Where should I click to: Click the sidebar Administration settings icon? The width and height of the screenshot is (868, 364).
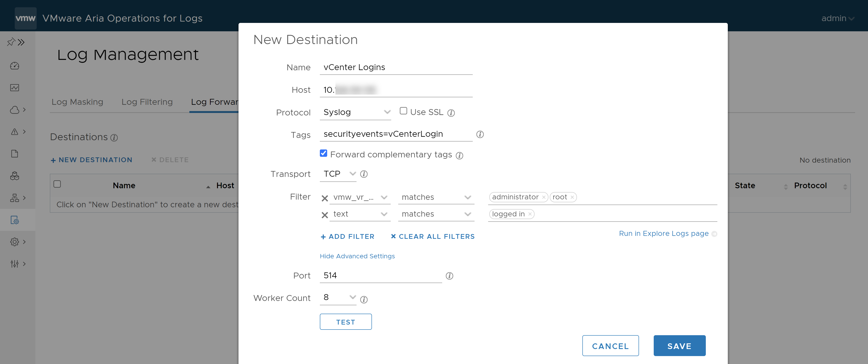tap(14, 242)
